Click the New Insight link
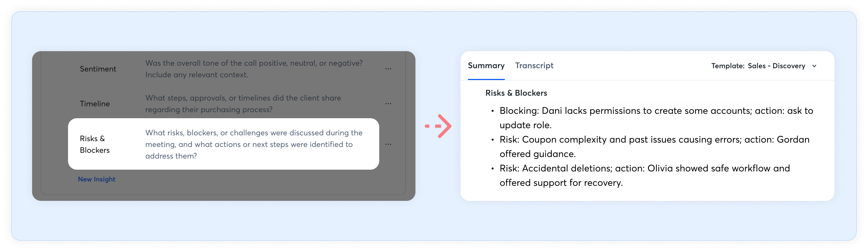The width and height of the screenshot is (868, 252). [x=97, y=179]
